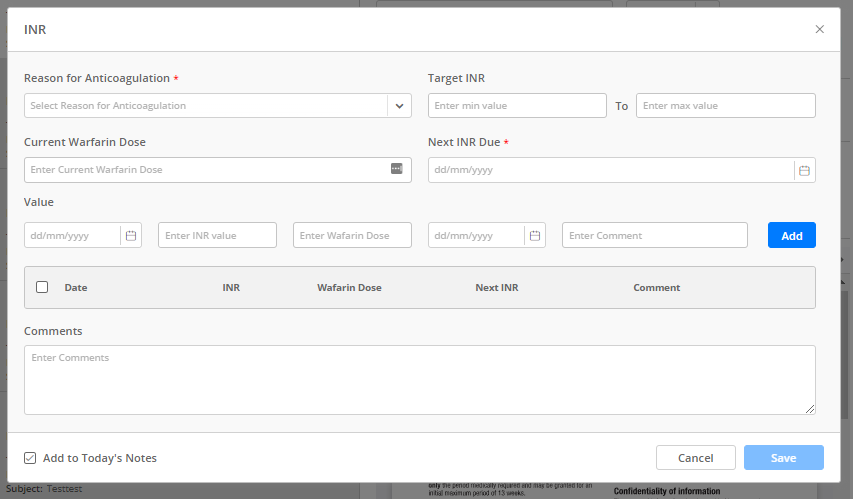Screen dimensions: 853x499
Task: Click the INR column header
Action: click(x=231, y=287)
